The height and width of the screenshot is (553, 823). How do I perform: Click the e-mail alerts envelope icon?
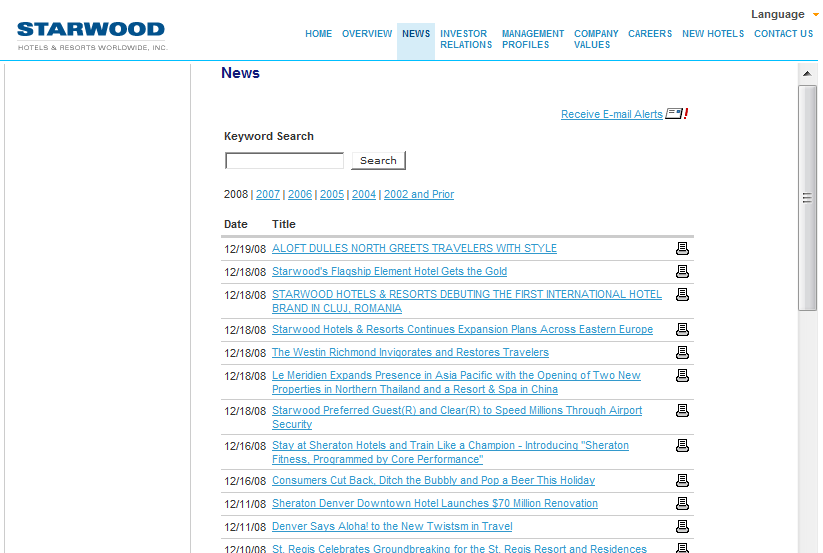[677, 113]
